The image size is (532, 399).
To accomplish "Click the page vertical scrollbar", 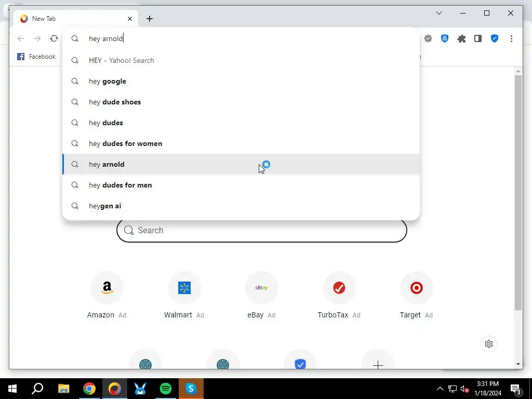I will [x=518, y=192].
